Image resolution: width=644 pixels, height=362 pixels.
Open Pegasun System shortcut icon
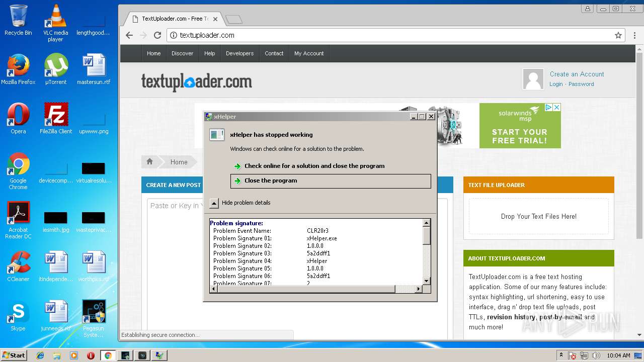point(94,319)
